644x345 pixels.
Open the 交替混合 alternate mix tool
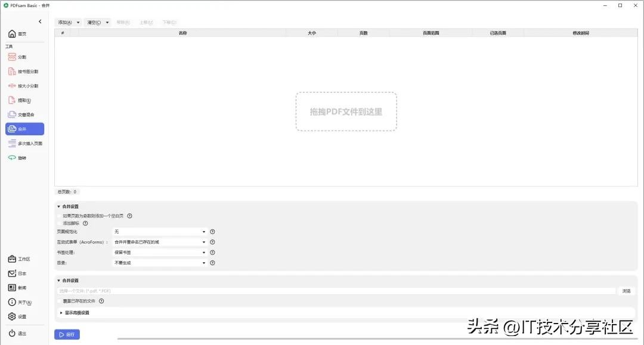[24, 114]
